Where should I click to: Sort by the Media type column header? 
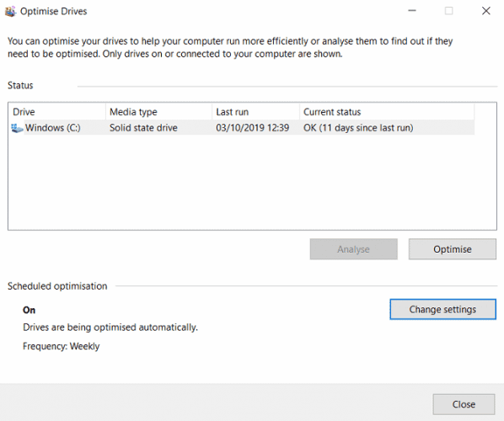158,112
